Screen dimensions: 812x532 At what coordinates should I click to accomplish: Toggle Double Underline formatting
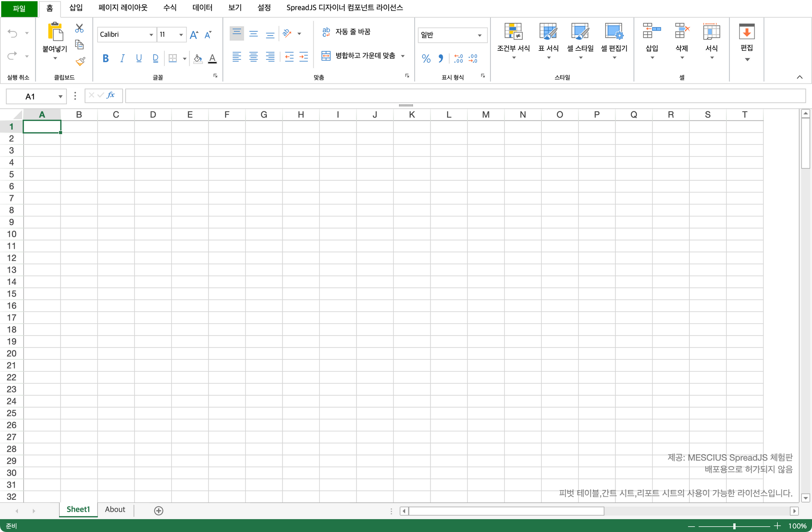point(156,58)
